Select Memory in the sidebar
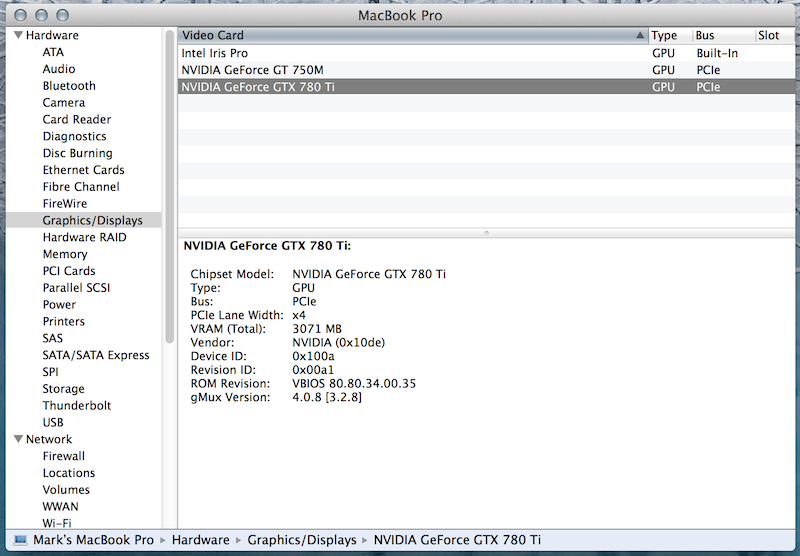This screenshot has height=556, width=800. coord(65,254)
